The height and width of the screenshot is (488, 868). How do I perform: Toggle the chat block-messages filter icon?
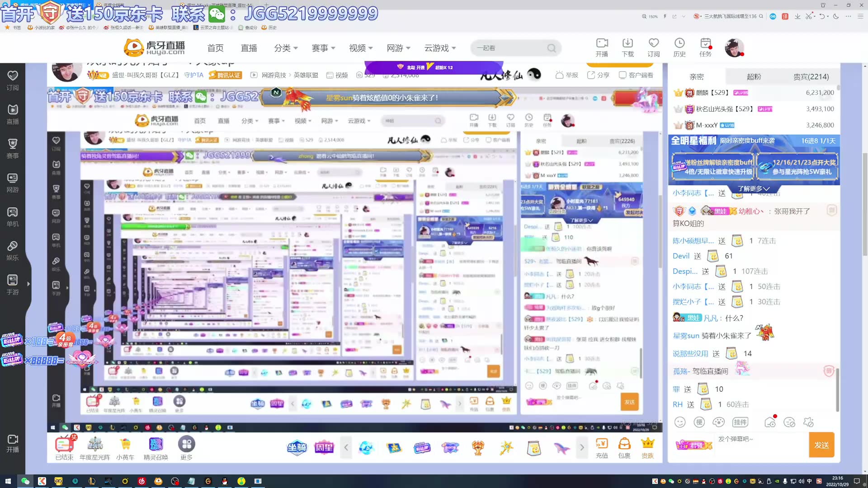[x=789, y=422]
